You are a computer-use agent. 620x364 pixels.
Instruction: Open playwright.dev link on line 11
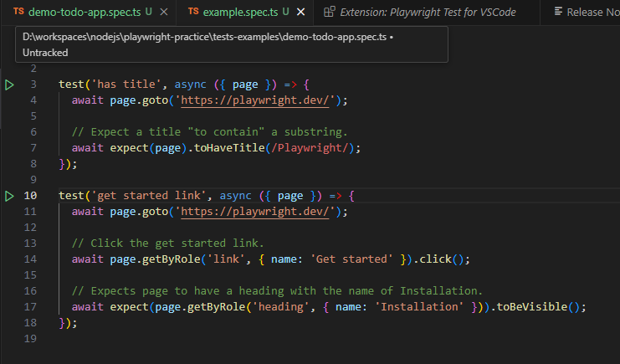coord(255,212)
